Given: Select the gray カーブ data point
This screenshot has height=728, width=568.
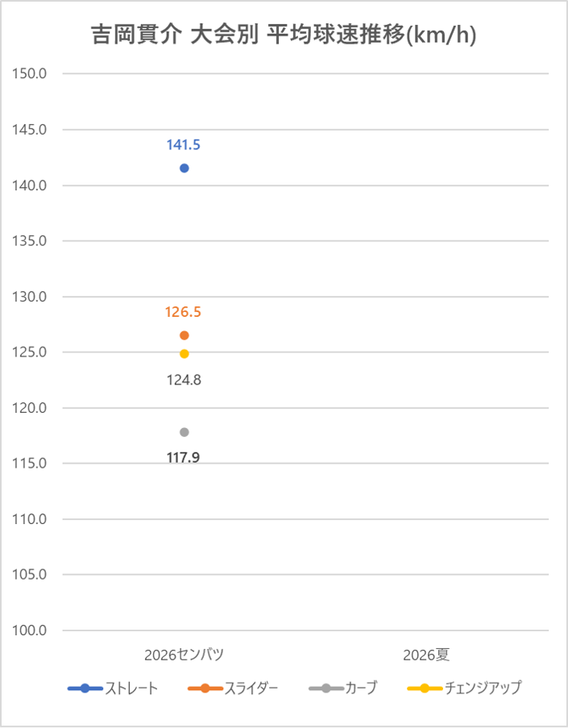Looking at the screenshot, I should (184, 432).
